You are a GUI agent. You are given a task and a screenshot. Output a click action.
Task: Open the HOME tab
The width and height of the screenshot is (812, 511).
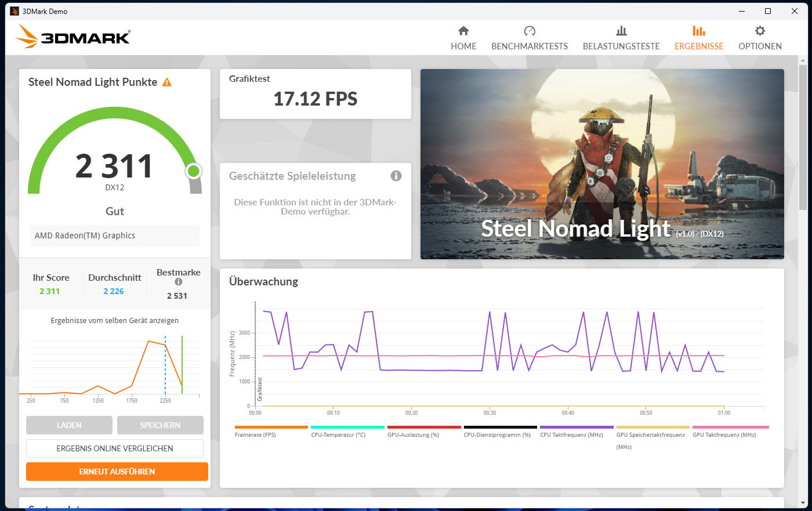coord(463,38)
